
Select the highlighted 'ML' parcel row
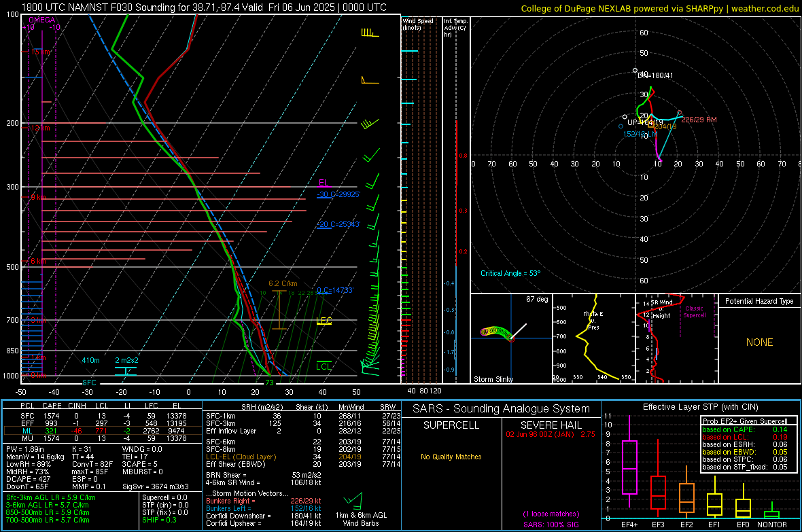tap(103, 431)
